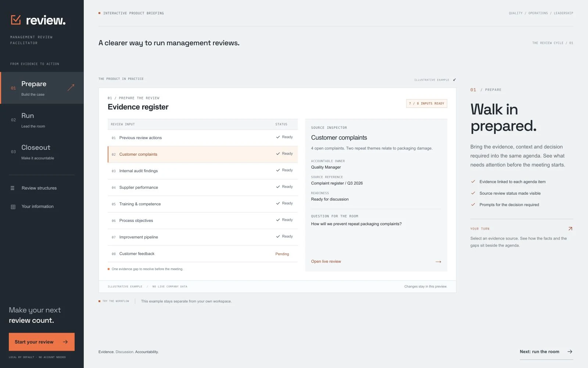Click the 7 / 8 Inputs Ready badge
Image resolution: width=588 pixels, height=368 pixels.
[427, 103]
